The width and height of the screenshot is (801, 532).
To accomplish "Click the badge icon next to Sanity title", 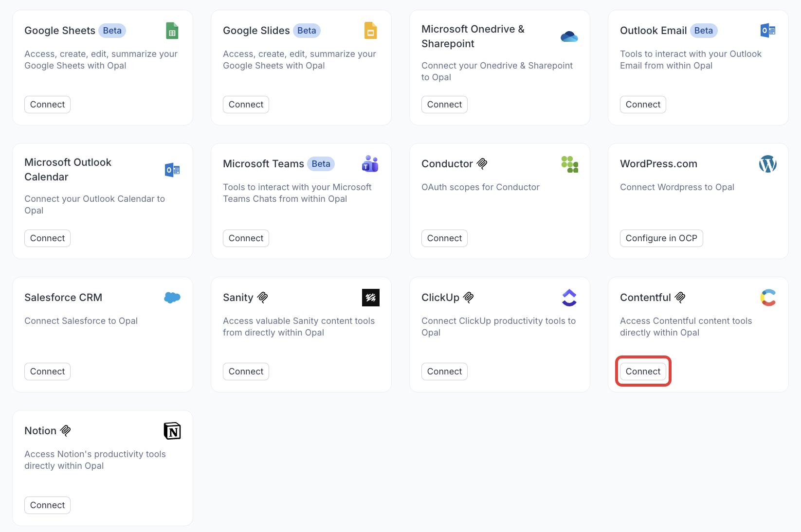I will click(263, 298).
